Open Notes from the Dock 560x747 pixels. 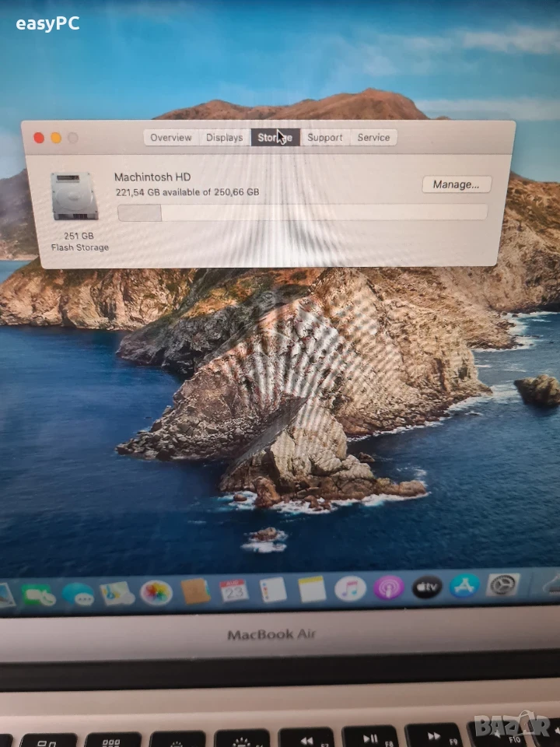click(313, 589)
